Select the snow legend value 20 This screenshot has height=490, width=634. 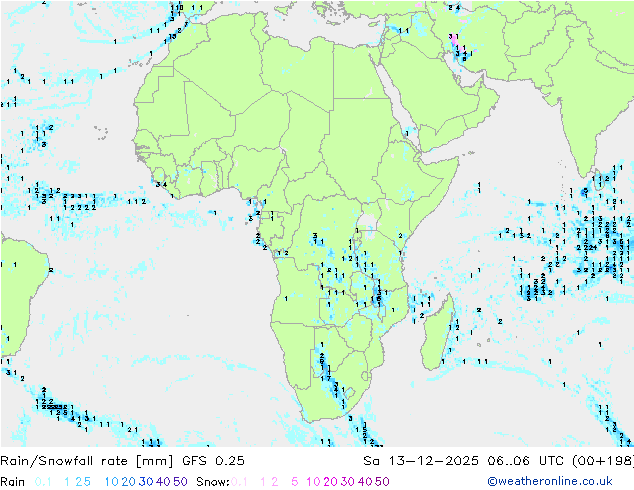click(330, 482)
